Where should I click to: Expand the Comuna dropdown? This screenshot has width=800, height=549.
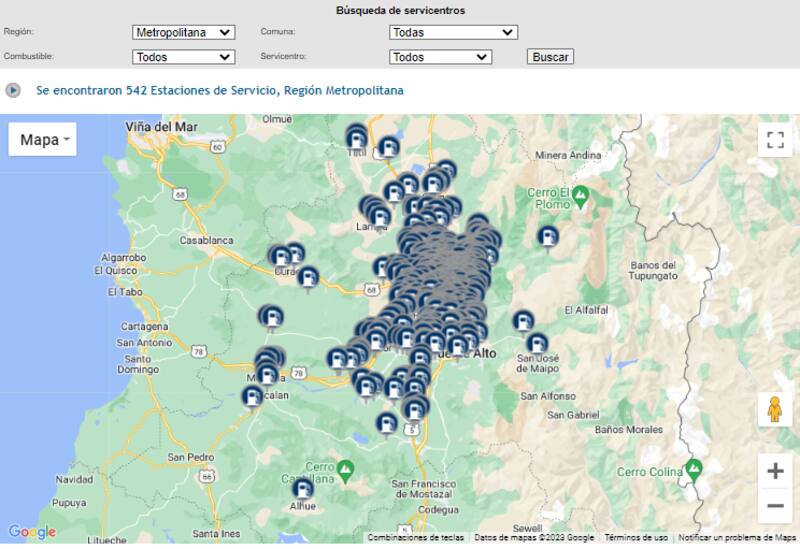pos(453,32)
